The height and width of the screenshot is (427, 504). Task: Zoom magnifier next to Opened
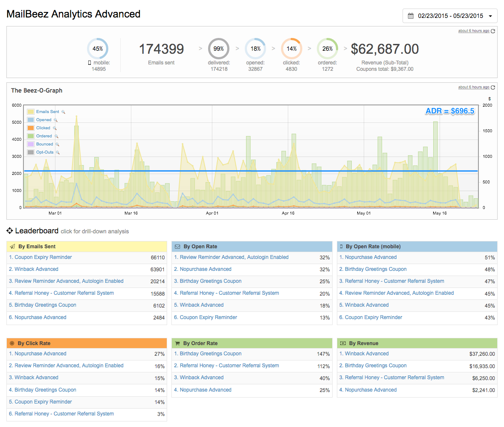click(x=55, y=120)
